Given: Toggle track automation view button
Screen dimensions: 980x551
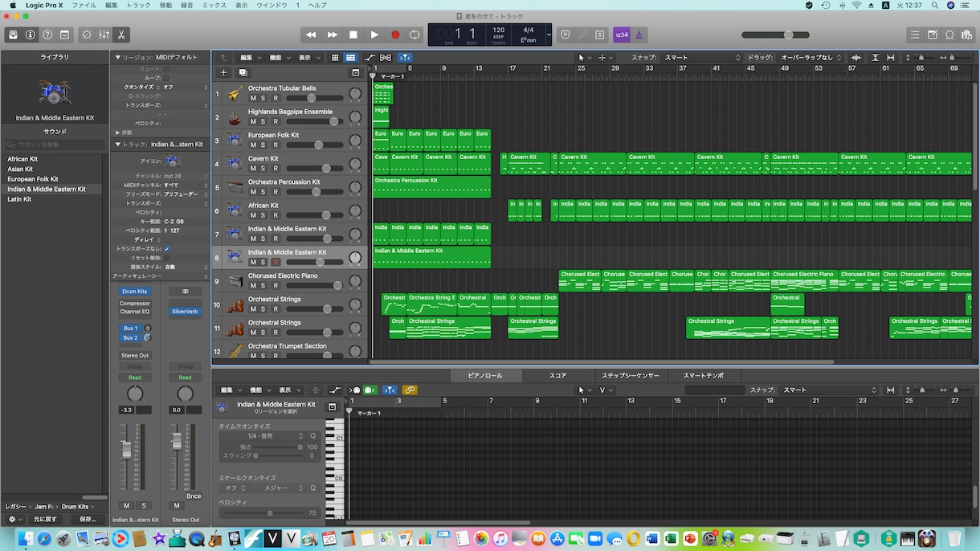Looking at the screenshot, I should pyautogui.click(x=370, y=58).
